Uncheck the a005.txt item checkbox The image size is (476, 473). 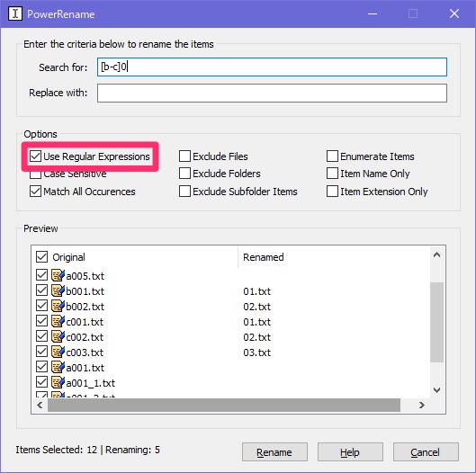41,275
